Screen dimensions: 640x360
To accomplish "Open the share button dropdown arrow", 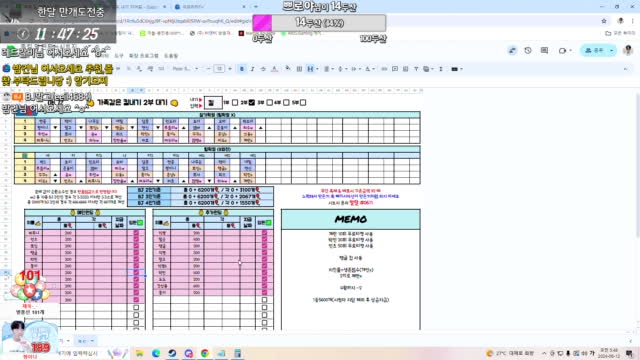I will 611,51.
